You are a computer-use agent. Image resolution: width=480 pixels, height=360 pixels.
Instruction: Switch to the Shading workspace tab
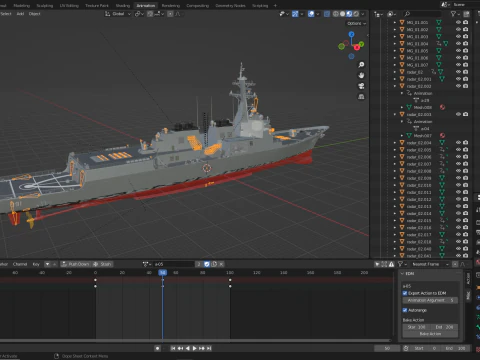pyautogui.click(x=123, y=5)
